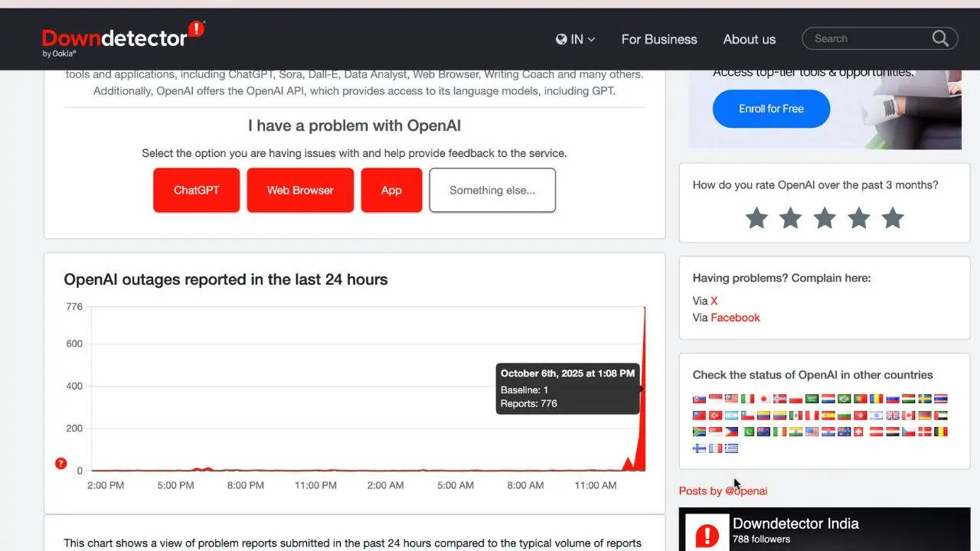980x551 pixels.
Task: Click the Enroll for Free button
Action: 771,109
